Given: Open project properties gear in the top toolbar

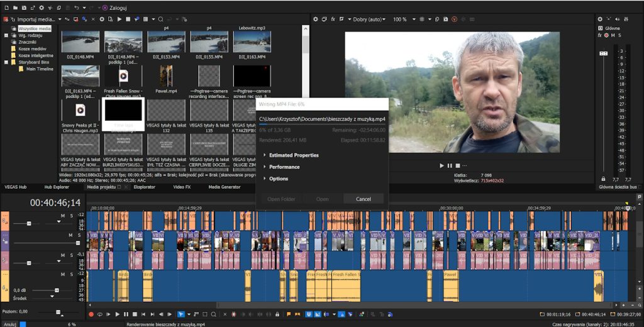Looking at the screenshot, I should point(42,8).
